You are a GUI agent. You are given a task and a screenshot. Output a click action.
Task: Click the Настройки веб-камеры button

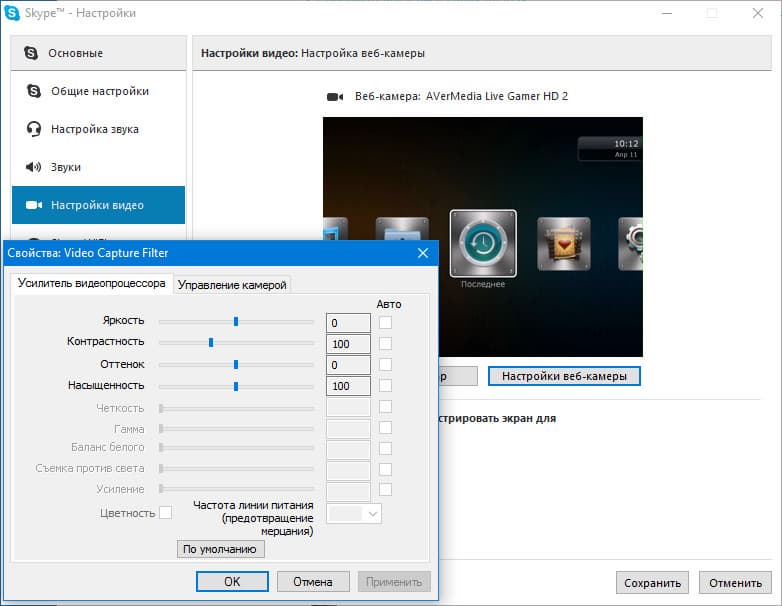click(564, 376)
